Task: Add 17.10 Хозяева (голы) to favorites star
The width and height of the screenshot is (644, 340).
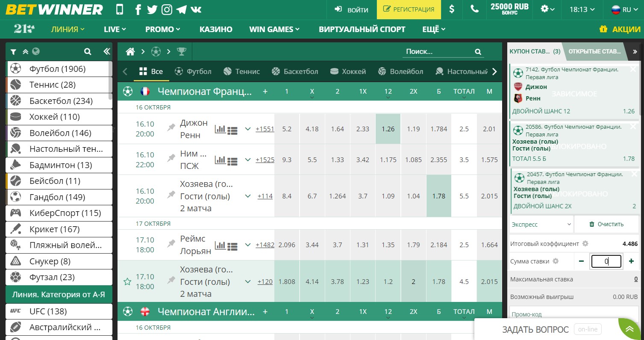Action: coord(127,281)
